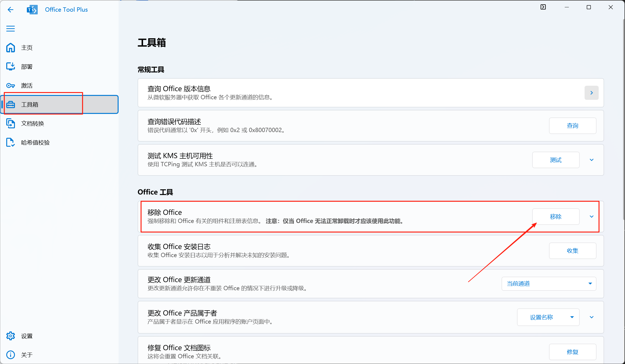Open the 哈希值校验 page
The image size is (625, 364).
[59, 142]
